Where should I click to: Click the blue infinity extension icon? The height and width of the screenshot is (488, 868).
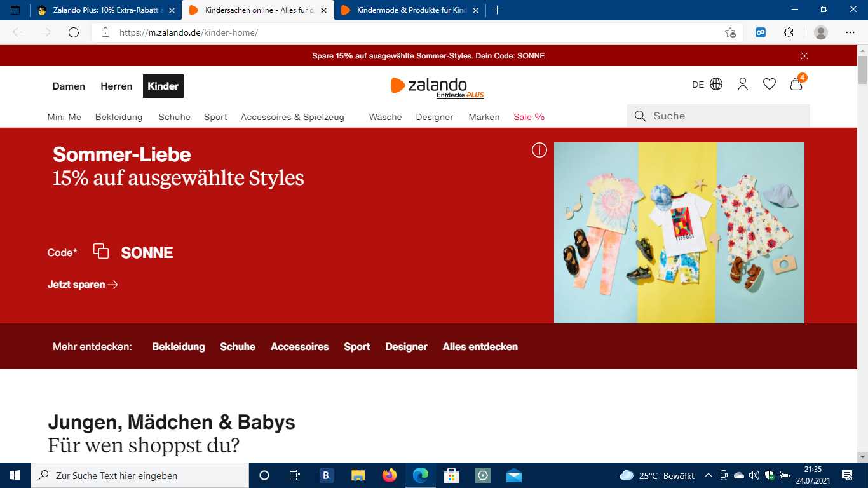tap(761, 32)
